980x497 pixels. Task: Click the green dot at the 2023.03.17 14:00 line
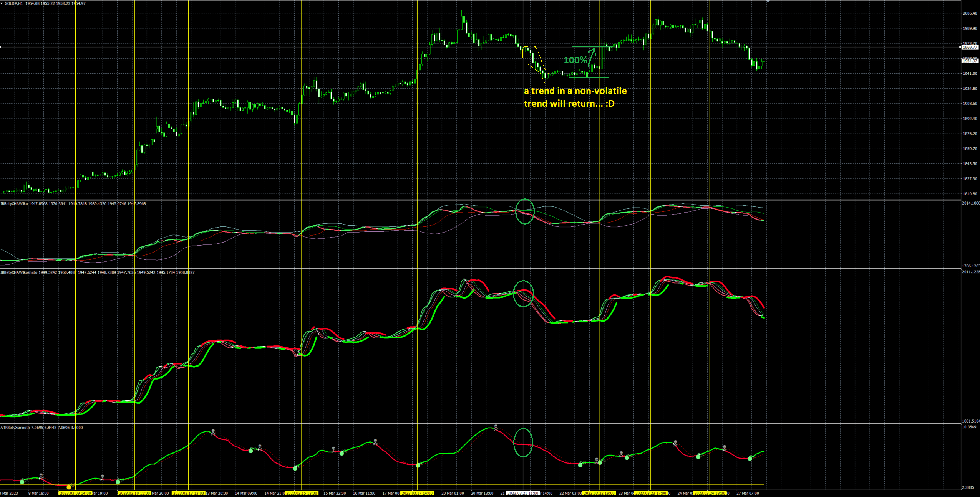418,465
